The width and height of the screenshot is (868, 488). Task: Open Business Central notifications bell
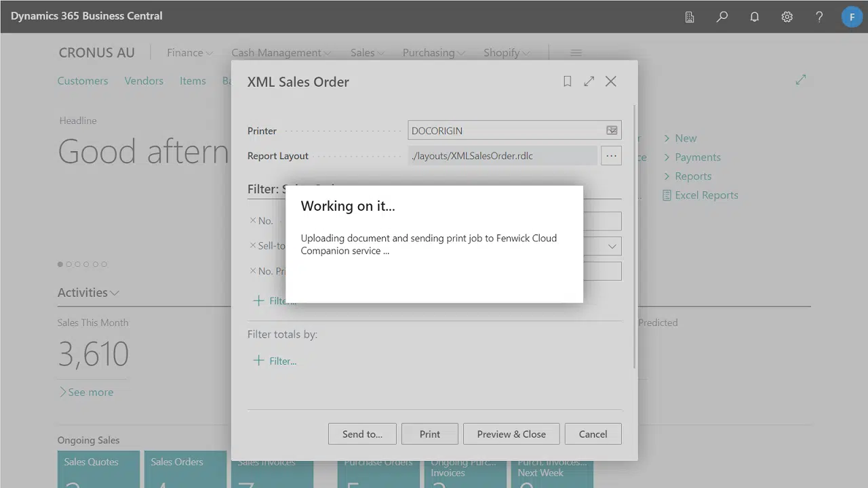(754, 16)
